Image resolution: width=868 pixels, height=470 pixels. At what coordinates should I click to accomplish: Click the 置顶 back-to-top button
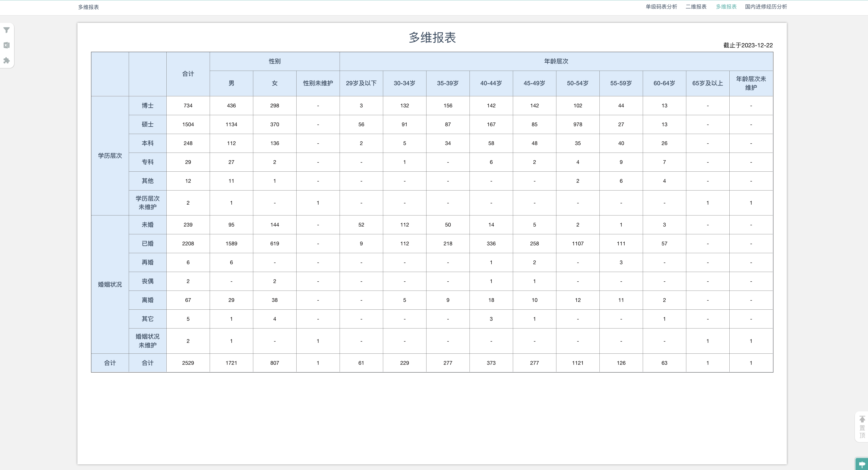click(x=862, y=427)
